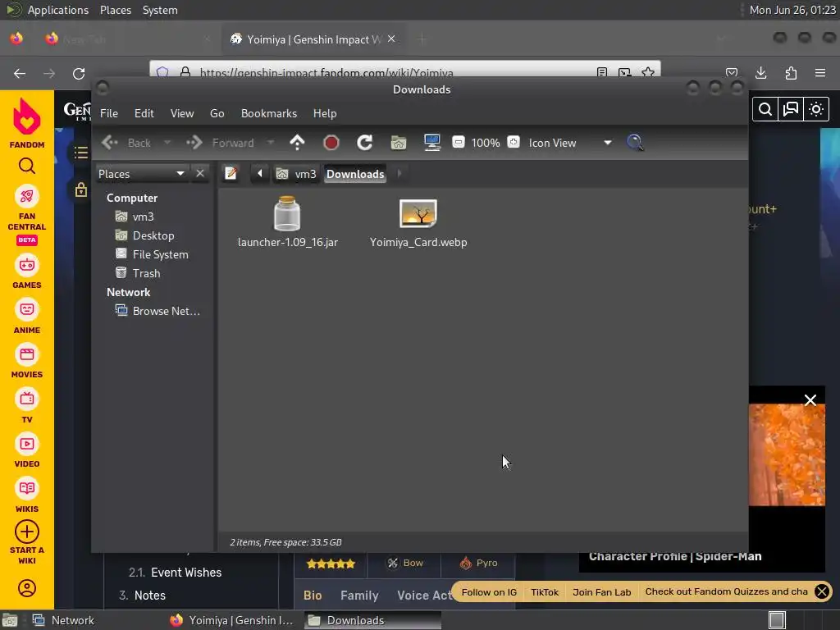The image size is (840, 630).
Task: Click the Follow on IG link
Action: click(489, 592)
